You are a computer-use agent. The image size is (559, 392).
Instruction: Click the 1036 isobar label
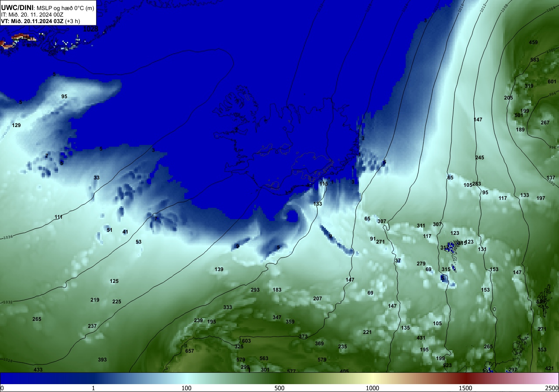click(x=7, y=237)
